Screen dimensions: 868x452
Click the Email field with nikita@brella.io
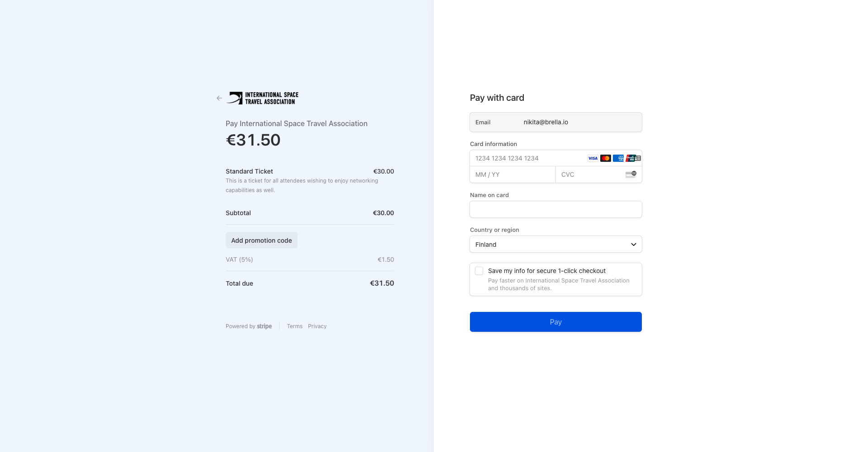(556, 122)
